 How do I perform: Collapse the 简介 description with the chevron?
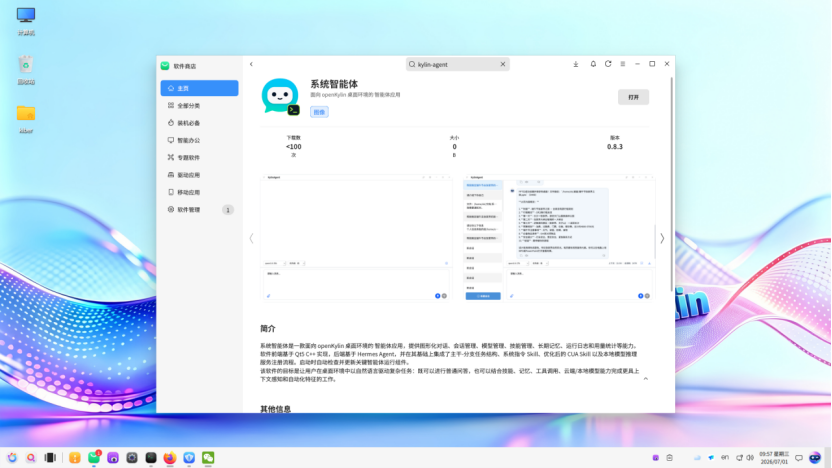coord(646,379)
